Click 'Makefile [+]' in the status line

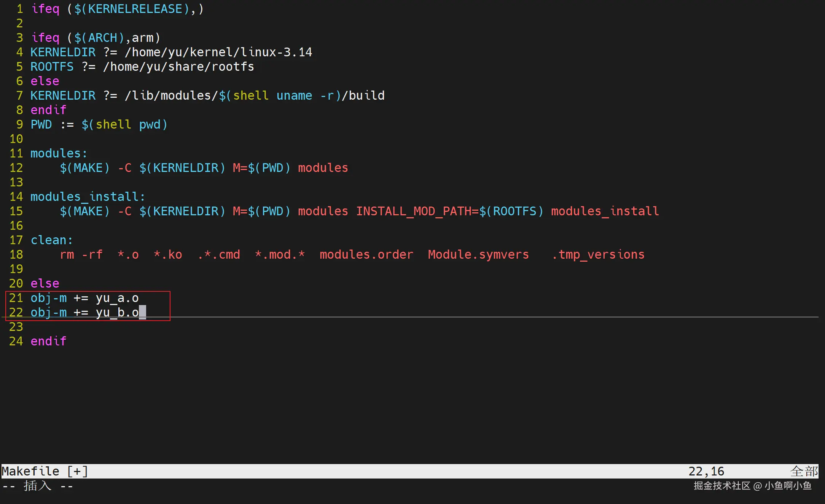(x=45, y=471)
